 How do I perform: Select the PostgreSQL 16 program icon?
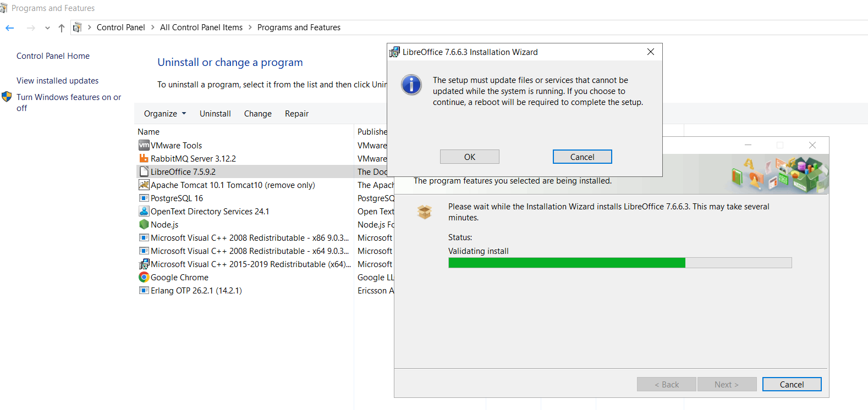pyautogui.click(x=144, y=198)
